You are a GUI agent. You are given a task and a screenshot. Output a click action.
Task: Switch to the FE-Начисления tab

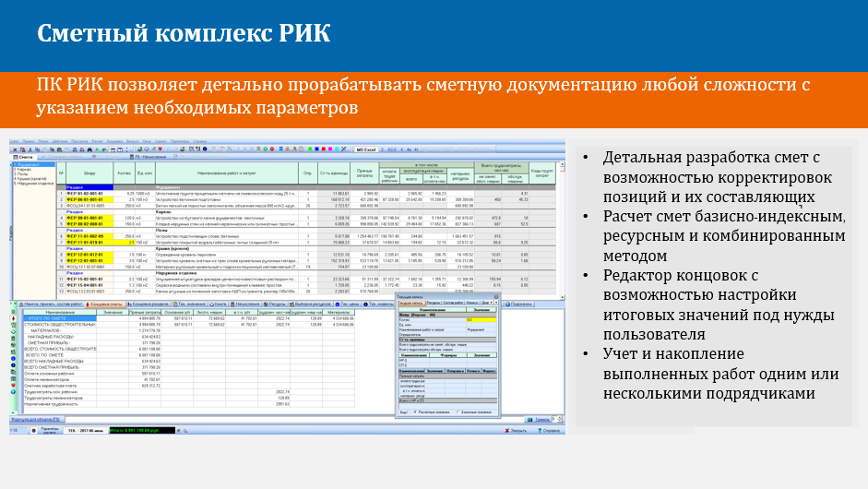pyautogui.click(x=148, y=157)
